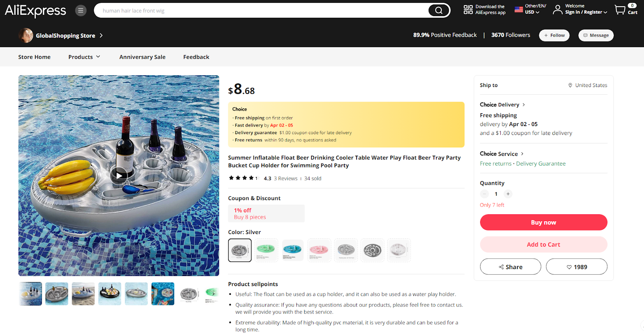Click the search magnifier button
The height and width of the screenshot is (334, 644).
pos(439,10)
